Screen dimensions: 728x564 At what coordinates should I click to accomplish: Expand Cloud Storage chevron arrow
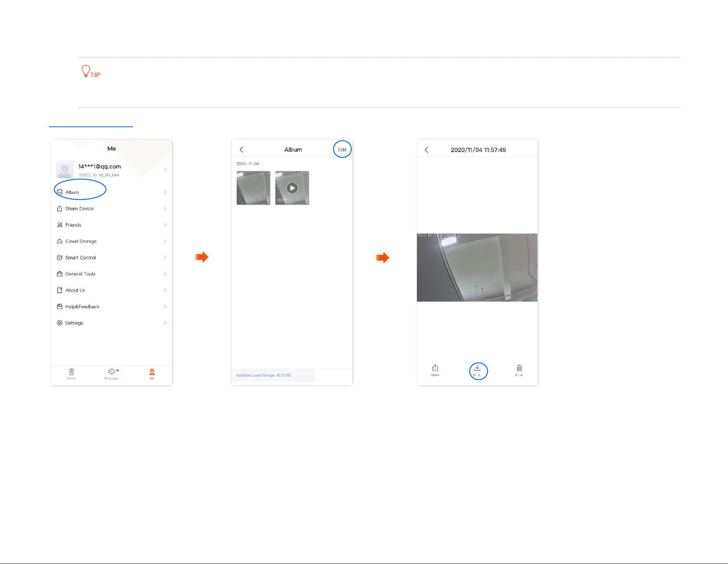[165, 241]
